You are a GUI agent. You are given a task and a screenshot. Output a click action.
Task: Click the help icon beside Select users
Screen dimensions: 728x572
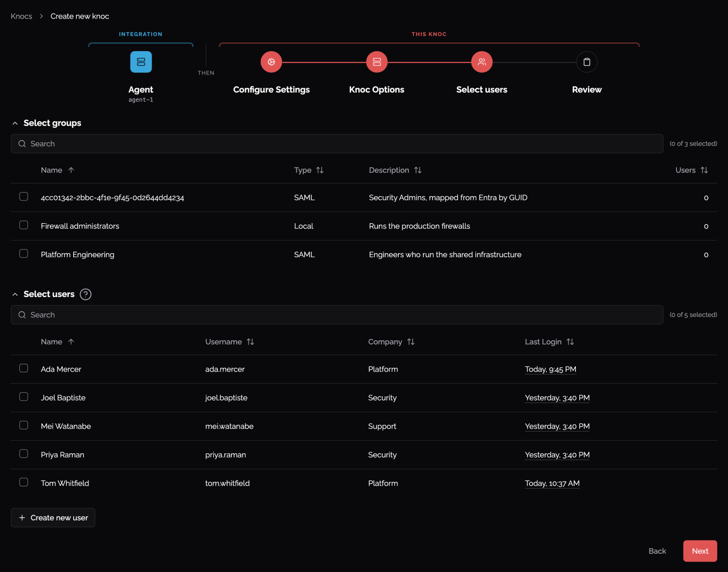(x=86, y=294)
